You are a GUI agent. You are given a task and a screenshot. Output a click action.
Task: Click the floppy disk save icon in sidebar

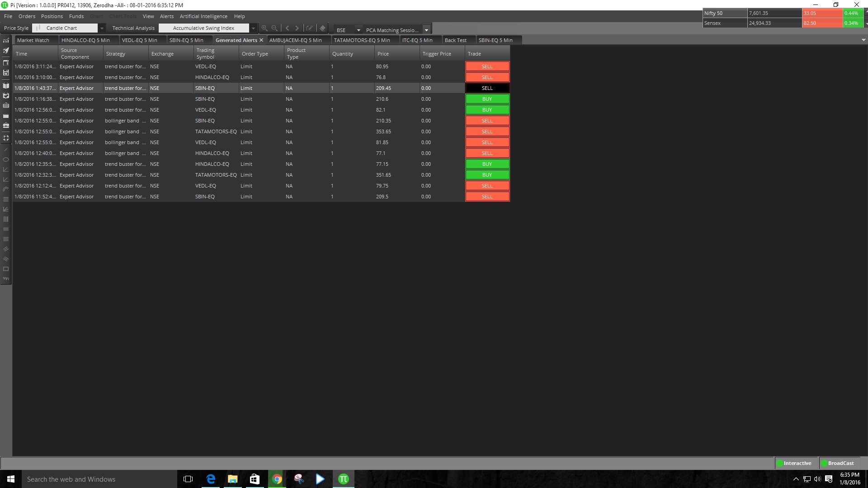coord(6,72)
